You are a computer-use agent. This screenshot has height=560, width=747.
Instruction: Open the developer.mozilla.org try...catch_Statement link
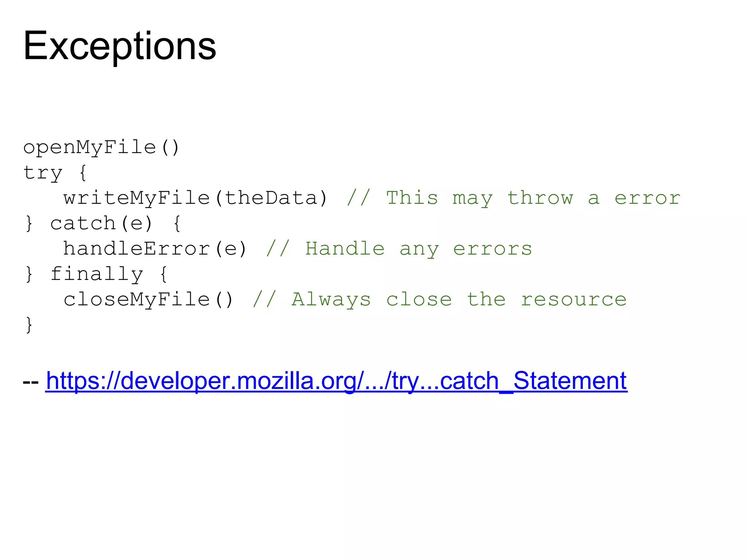tap(336, 381)
